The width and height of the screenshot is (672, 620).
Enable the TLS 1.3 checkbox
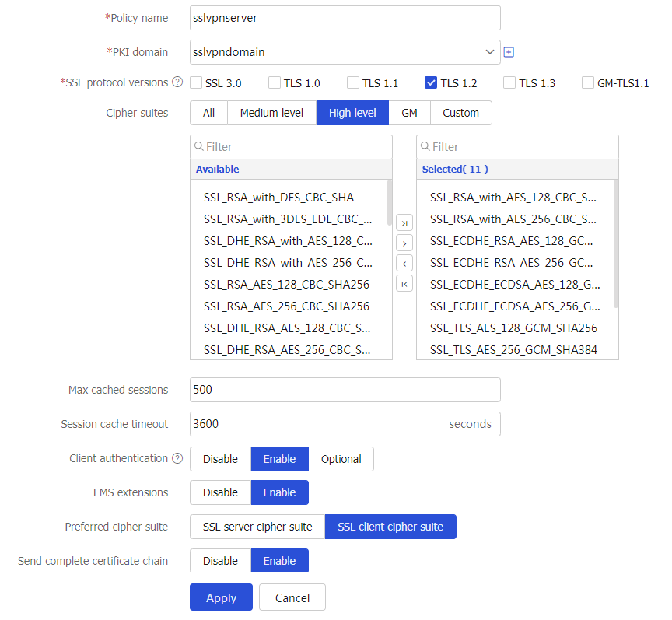tap(509, 82)
